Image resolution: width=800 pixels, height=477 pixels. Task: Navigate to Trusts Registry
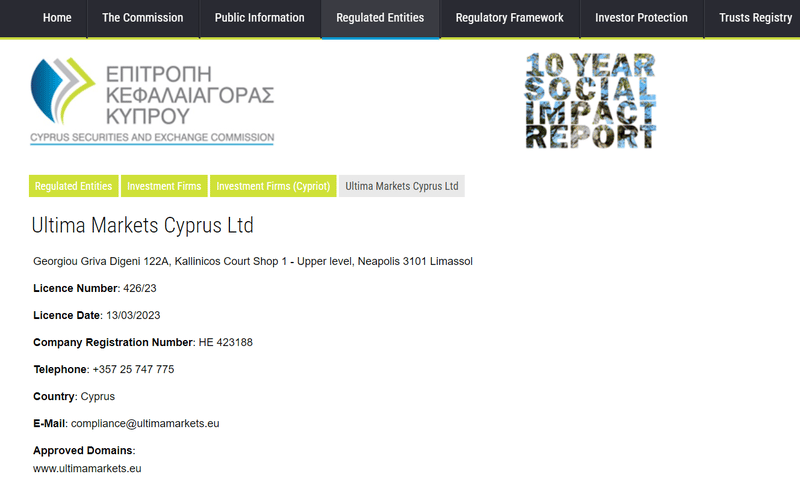tap(756, 18)
